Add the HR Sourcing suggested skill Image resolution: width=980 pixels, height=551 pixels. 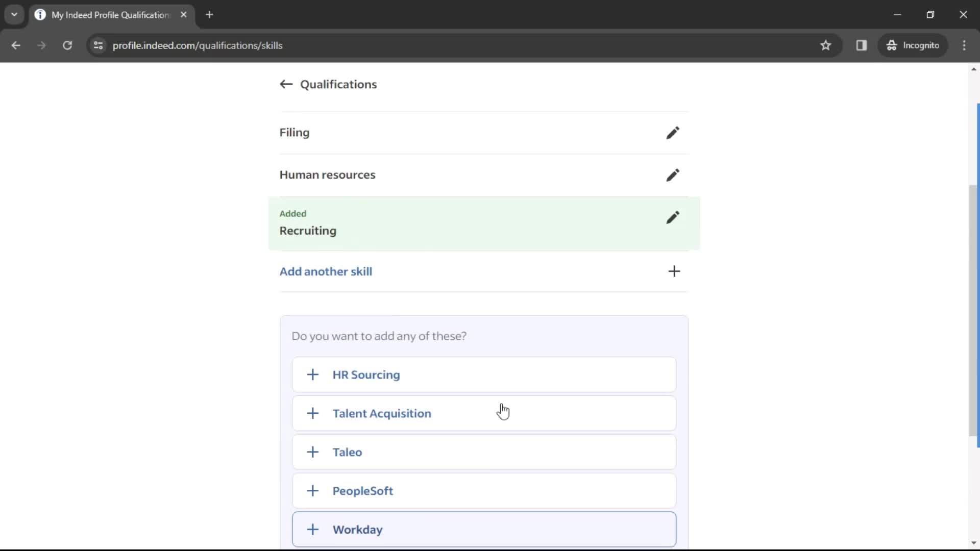click(x=484, y=374)
